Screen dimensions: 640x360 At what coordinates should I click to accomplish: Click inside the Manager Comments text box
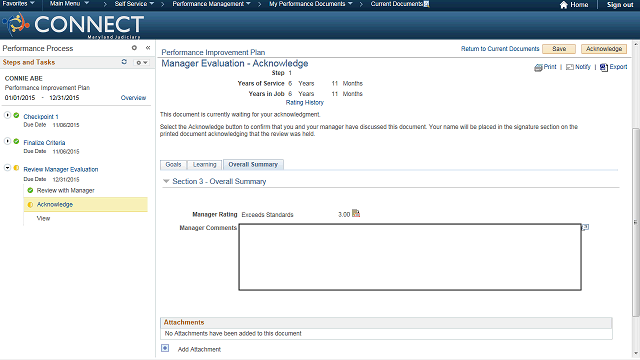tap(410, 257)
